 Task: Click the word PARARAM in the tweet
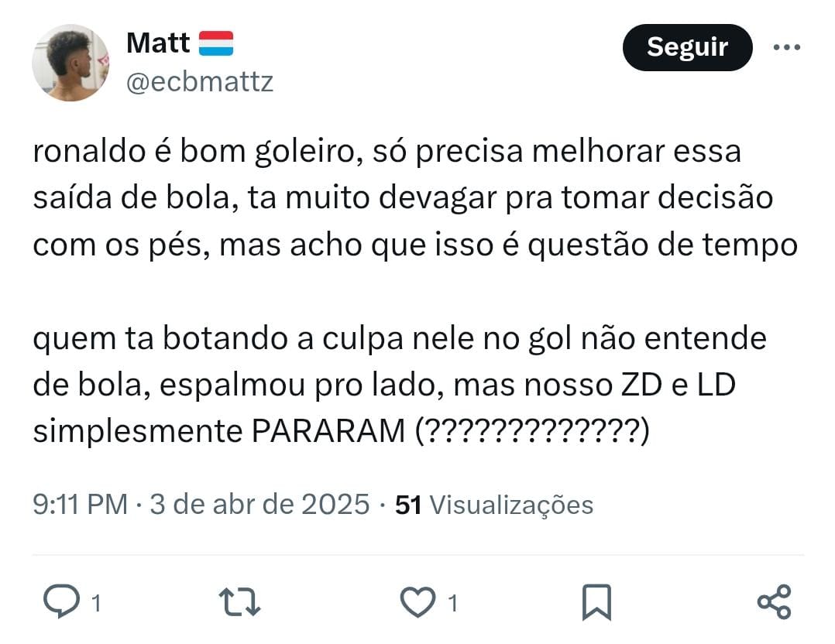tap(328, 432)
